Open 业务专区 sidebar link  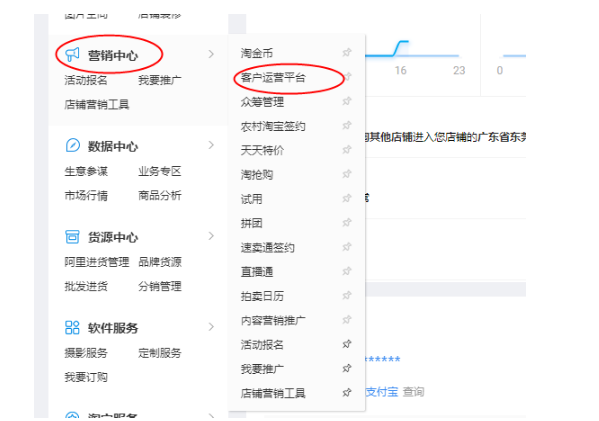point(160,171)
